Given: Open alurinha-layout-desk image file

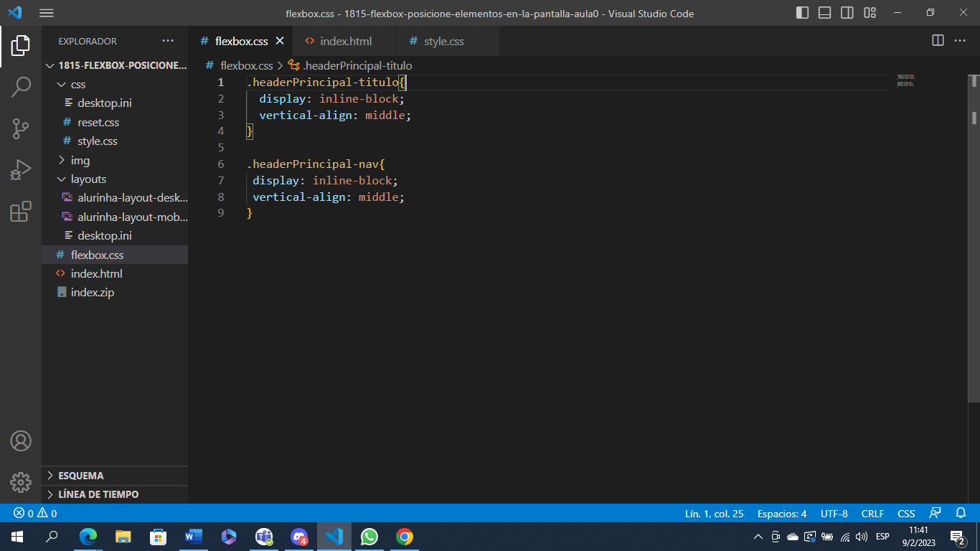Looking at the screenshot, I should [115, 198].
